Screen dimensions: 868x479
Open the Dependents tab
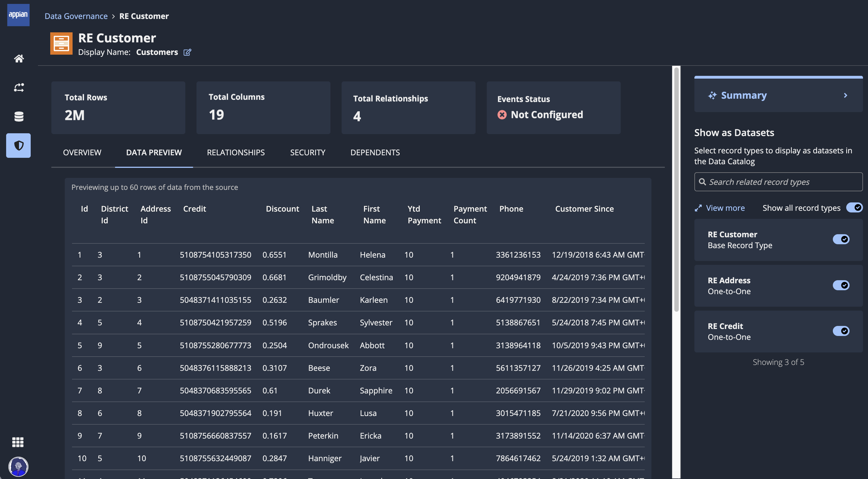(x=375, y=153)
